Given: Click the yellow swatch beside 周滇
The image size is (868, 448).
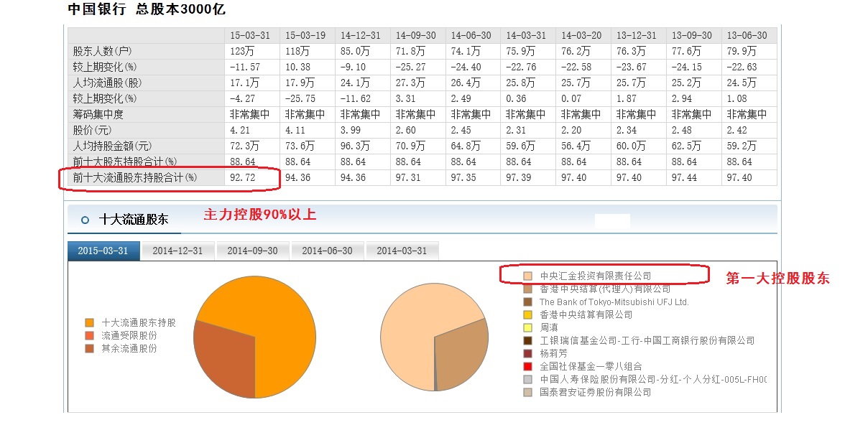Looking at the screenshot, I should [x=528, y=327].
